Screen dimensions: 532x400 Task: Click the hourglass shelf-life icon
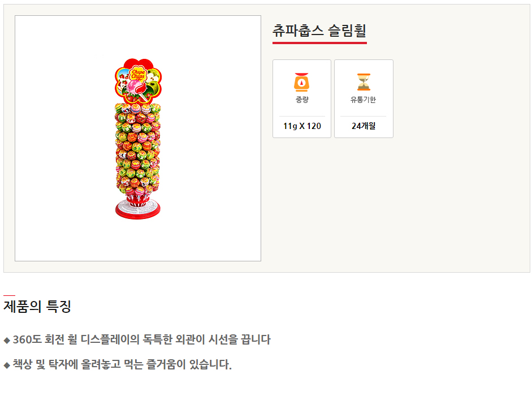pyautogui.click(x=363, y=83)
